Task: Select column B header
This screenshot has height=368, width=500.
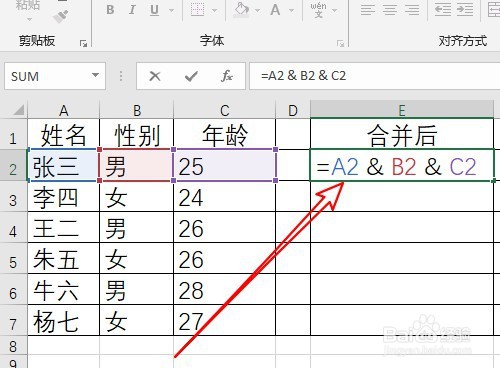Action: [x=137, y=110]
